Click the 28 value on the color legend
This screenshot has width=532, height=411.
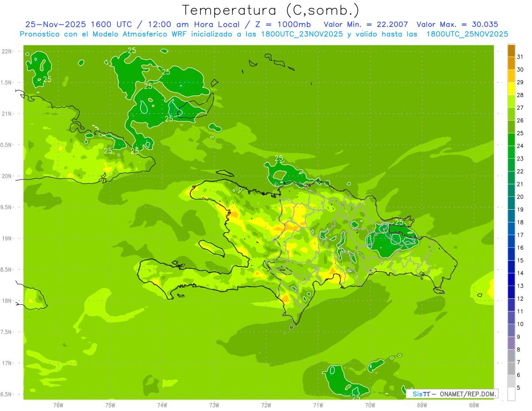tap(520, 95)
